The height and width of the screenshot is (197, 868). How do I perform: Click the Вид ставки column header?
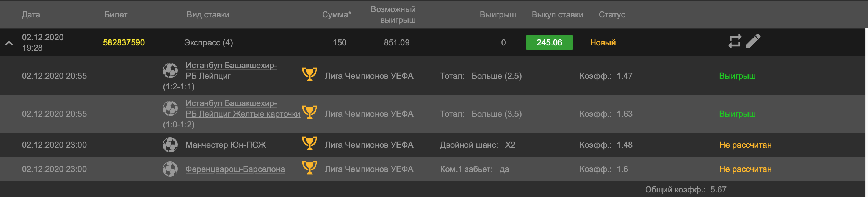(208, 15)
